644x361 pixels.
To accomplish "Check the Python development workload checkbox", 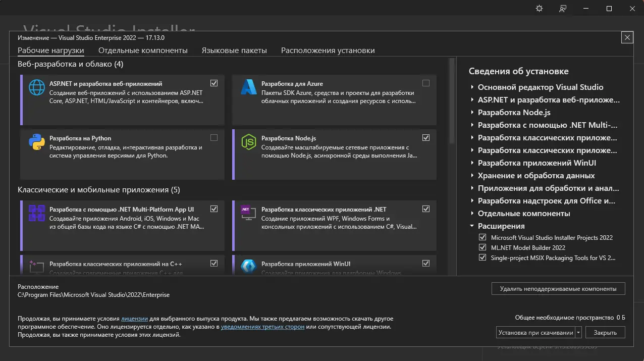I will [x=214, y=138].
